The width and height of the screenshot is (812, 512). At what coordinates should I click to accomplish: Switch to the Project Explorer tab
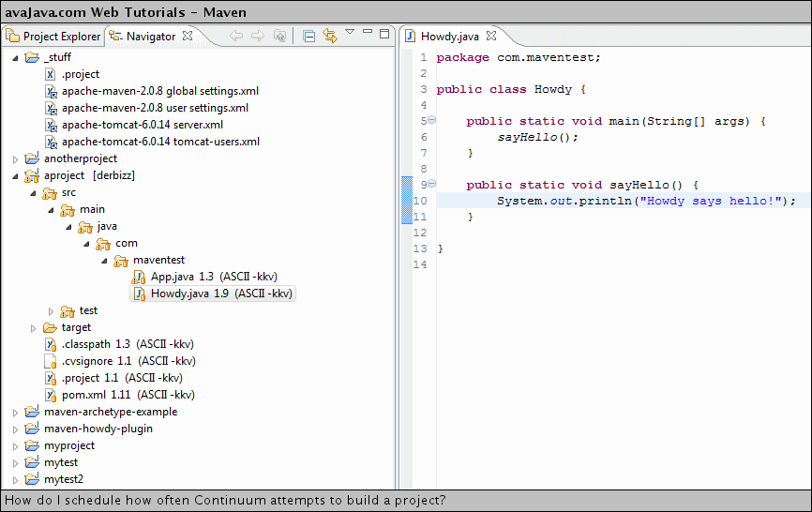53,37
